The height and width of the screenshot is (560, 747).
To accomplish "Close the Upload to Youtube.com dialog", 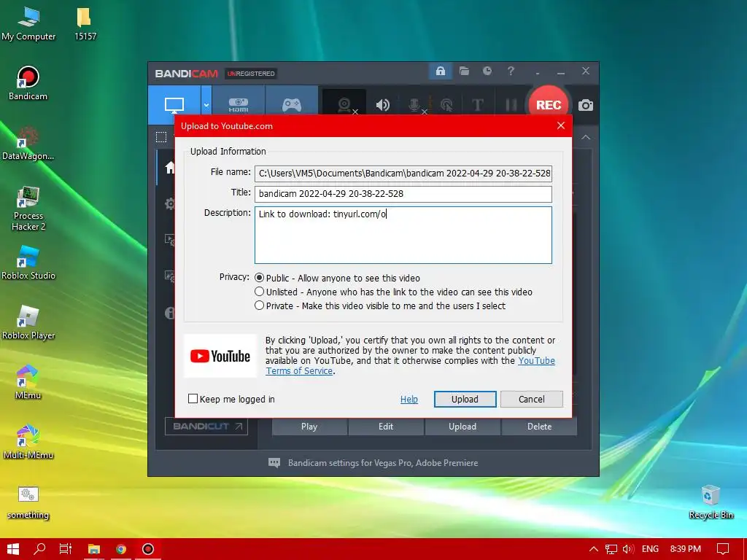I will pos(561,125).
